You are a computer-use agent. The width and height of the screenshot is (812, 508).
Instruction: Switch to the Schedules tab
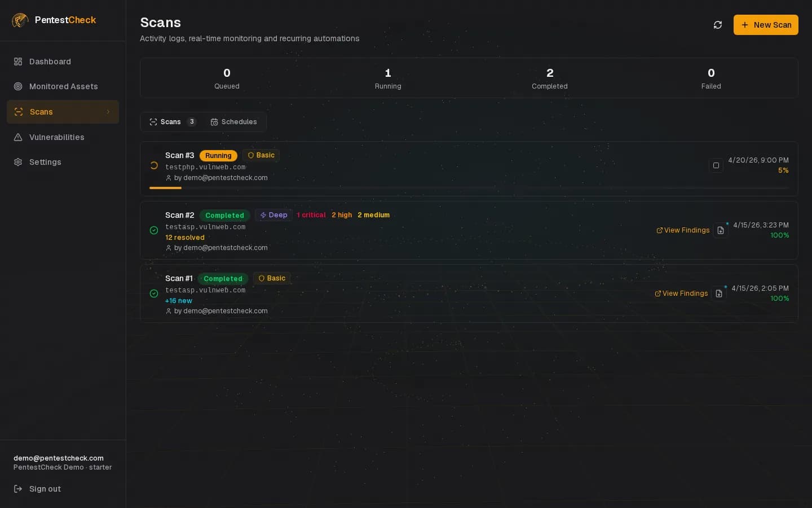click(x=233, y=122)
